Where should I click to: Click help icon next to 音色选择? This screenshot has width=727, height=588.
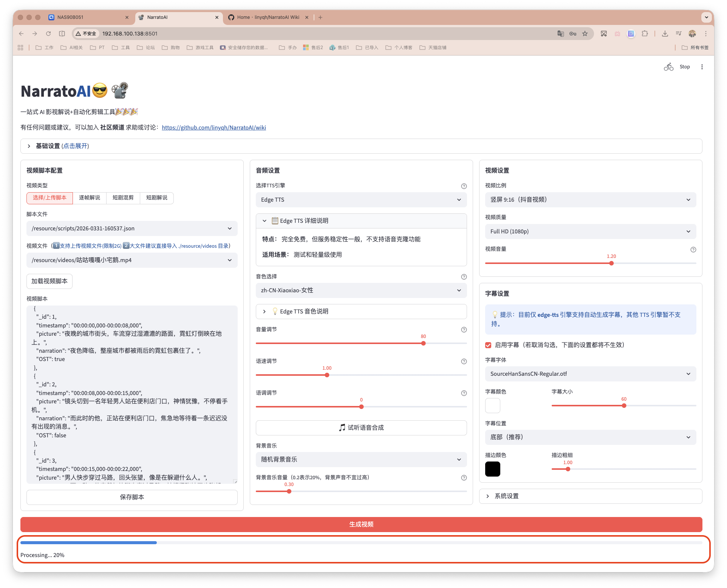(464, 277)
